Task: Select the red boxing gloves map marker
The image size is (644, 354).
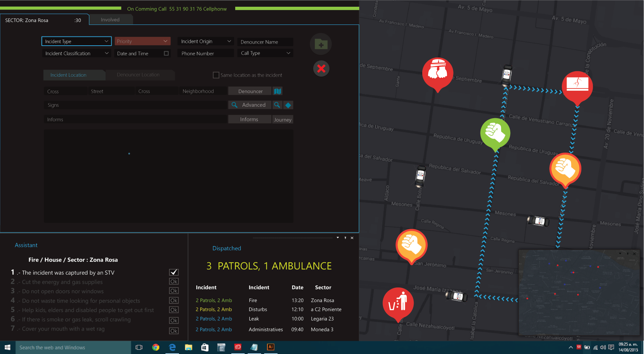Action: [437, 72]
